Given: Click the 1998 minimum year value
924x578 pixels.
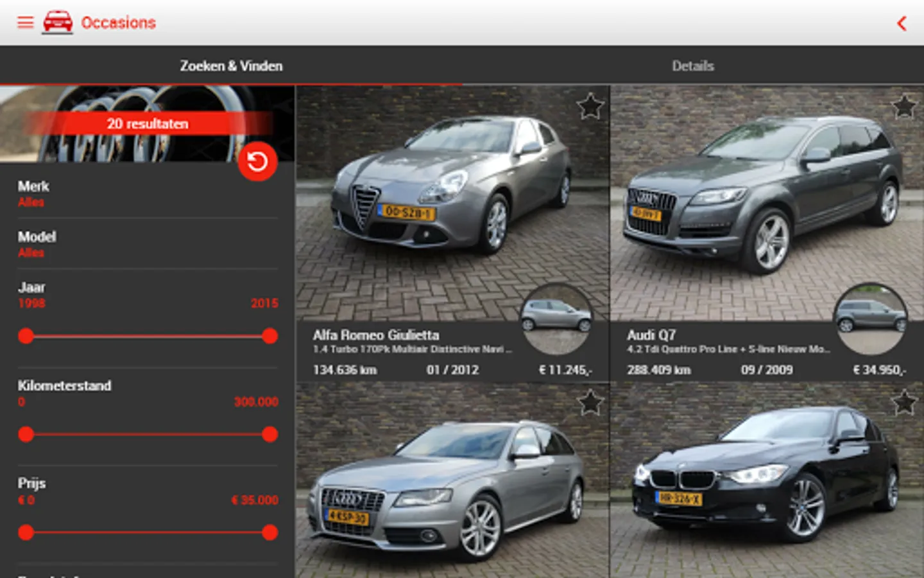Looking at the screenshot, I should tap(31, 303).
